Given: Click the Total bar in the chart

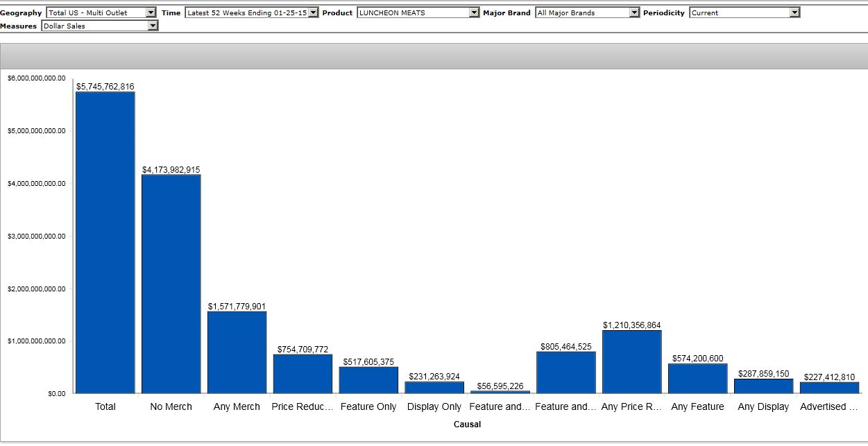Looking at the screenshot, I should [x=105, y=243].
